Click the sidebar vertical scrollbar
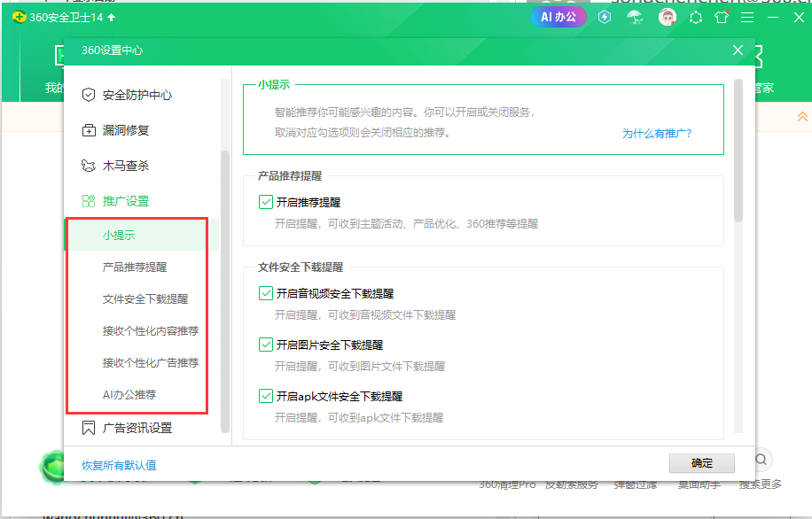812x519 pixels. (225, 291)
